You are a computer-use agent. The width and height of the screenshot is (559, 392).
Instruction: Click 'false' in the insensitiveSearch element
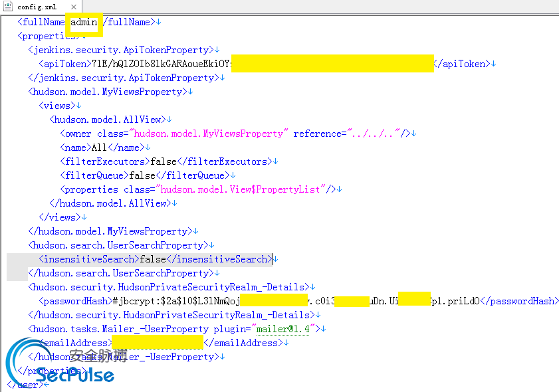click(x=153, y=259)
